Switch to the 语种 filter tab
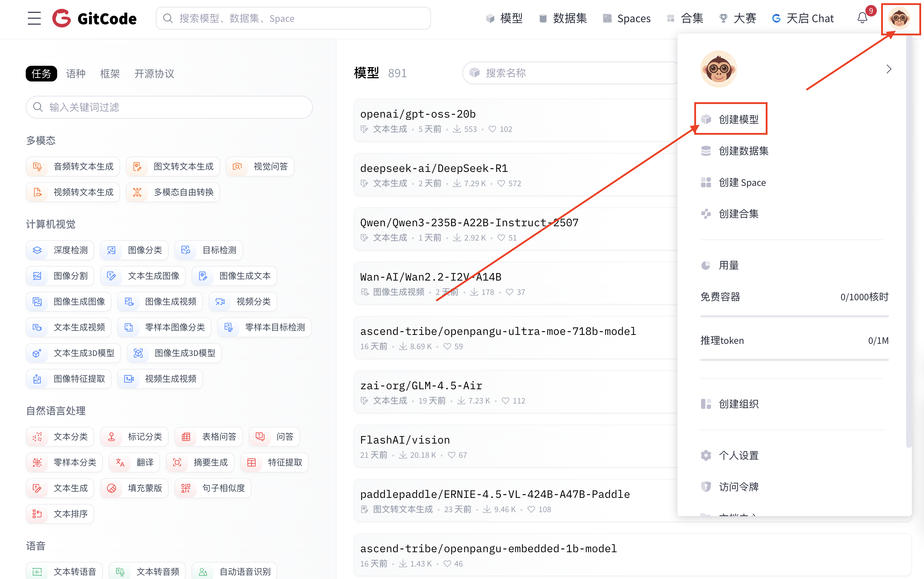Viewport: 924px width, 579px height. 75,74
